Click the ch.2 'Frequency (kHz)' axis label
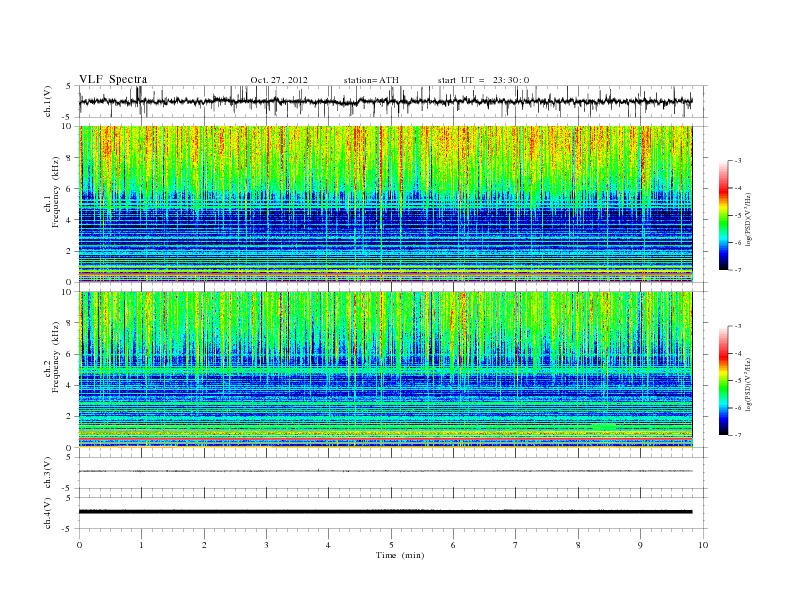Image resolution: width=792 pixels, height=612 pixels. click(x=55, y=358)
